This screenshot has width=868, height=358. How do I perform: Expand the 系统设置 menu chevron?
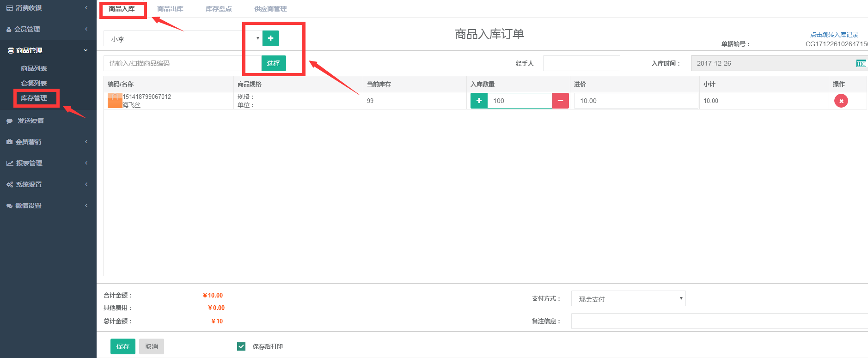[x=86, y=184]
